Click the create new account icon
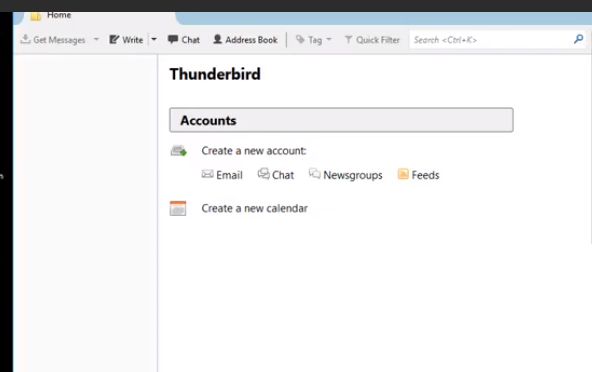 click(x=178, y=151)
